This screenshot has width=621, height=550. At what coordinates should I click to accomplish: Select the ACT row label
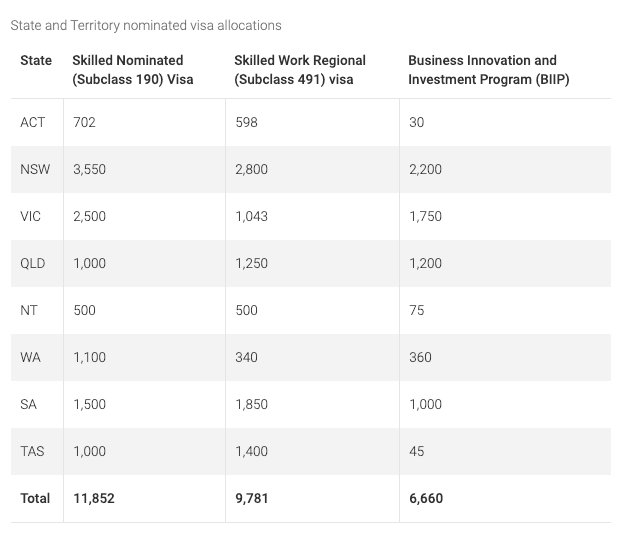(x=32, y=122)
